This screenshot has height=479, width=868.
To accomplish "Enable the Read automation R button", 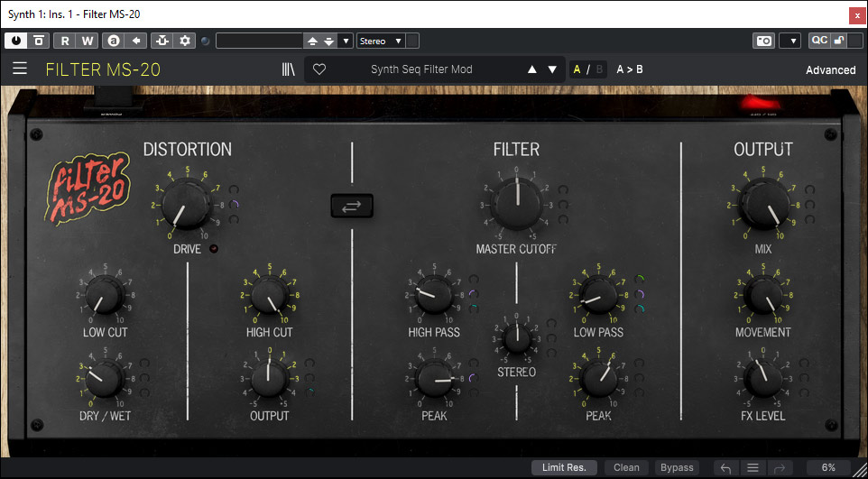I will pyautogui.click(x=65, y=41).
